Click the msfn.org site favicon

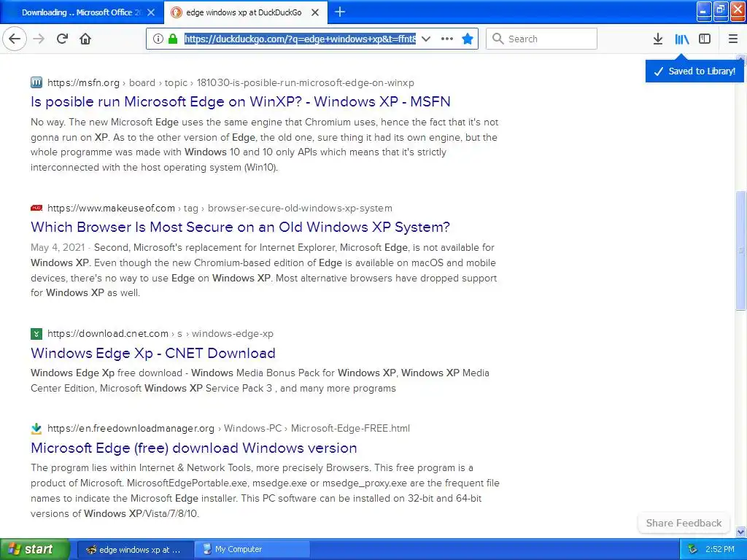(x=36, y=82)
